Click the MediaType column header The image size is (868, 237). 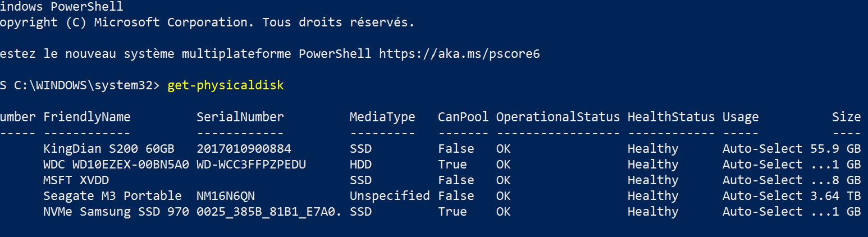click(382, 117)
